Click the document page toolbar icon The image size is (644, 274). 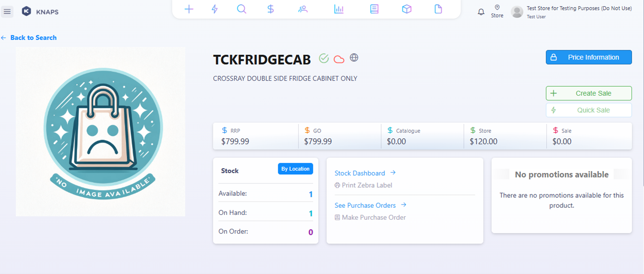point(438,9)
